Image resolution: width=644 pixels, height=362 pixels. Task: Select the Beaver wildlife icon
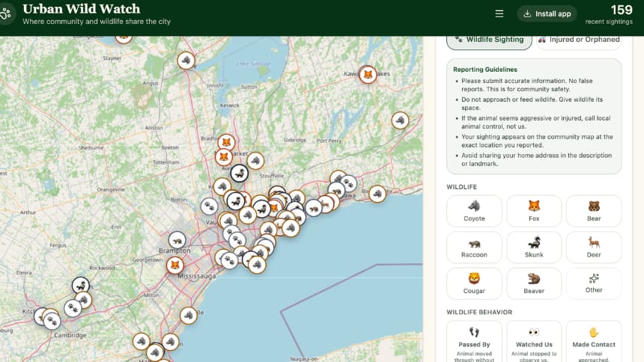pyautogui.click(x=533, y=283)
